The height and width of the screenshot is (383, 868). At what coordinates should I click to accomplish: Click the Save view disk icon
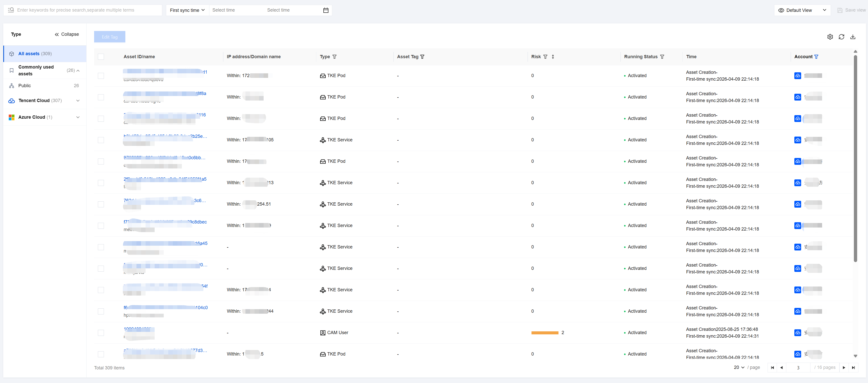click(840, 10)
